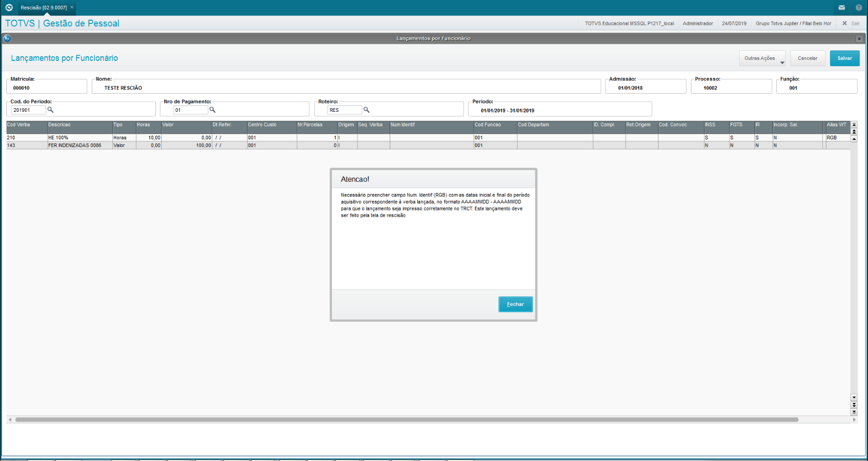The image size is (868, 461).
Task: Click the Cod. Convoc column header
Action: coord(681,127)
